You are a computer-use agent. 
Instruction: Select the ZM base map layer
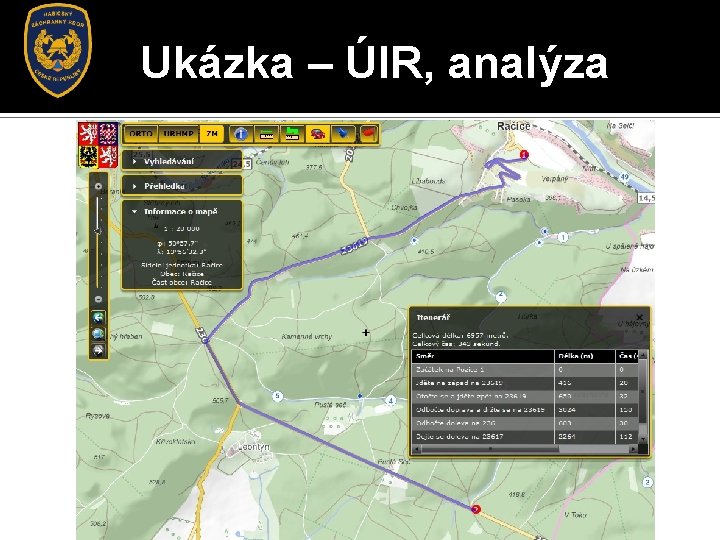pos(212,134)
